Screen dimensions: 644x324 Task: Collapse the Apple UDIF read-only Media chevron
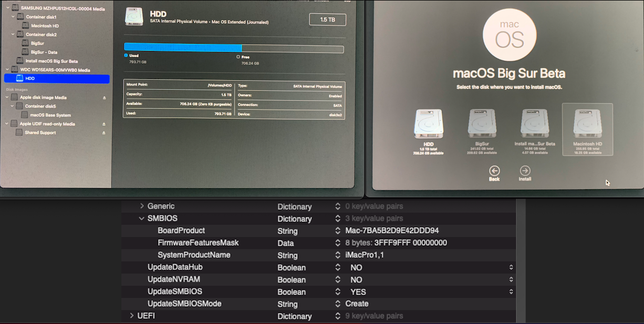coord(7,124)
